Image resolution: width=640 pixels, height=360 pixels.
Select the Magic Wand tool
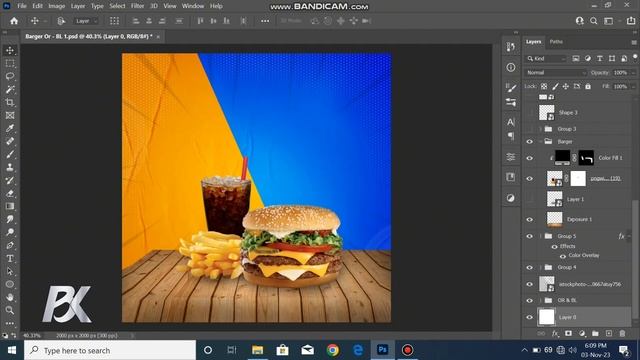point(10,89)
